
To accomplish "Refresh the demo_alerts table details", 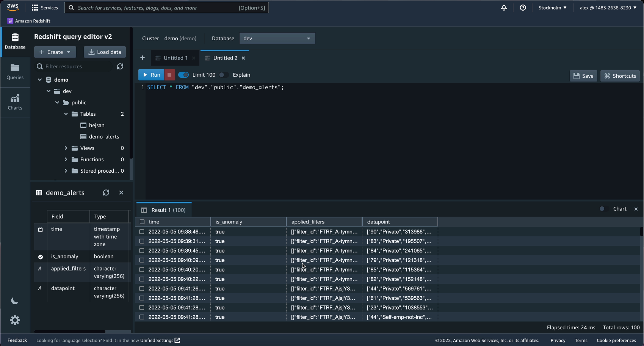I will click(x=106, y=193).
